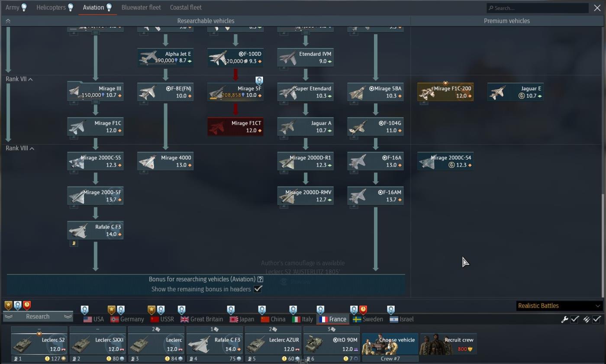
Task: Select the locked Mirage F1CT card
Action: click(235, 126)
